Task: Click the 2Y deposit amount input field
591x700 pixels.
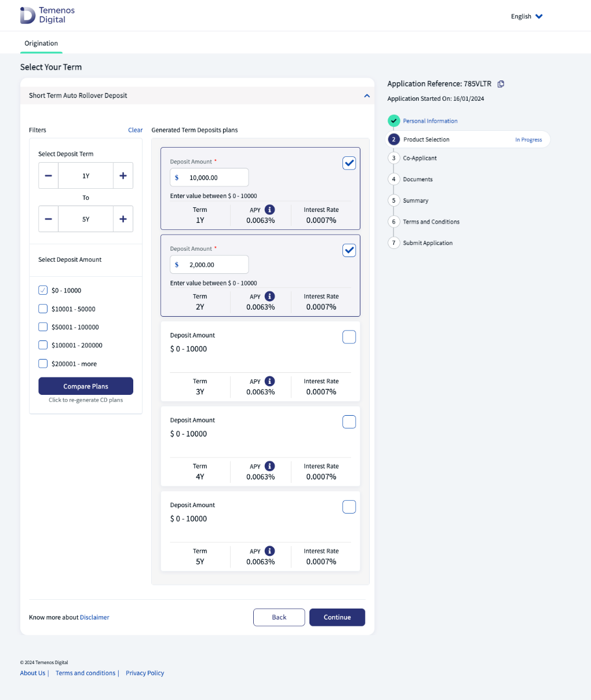Action: (214, 265)
